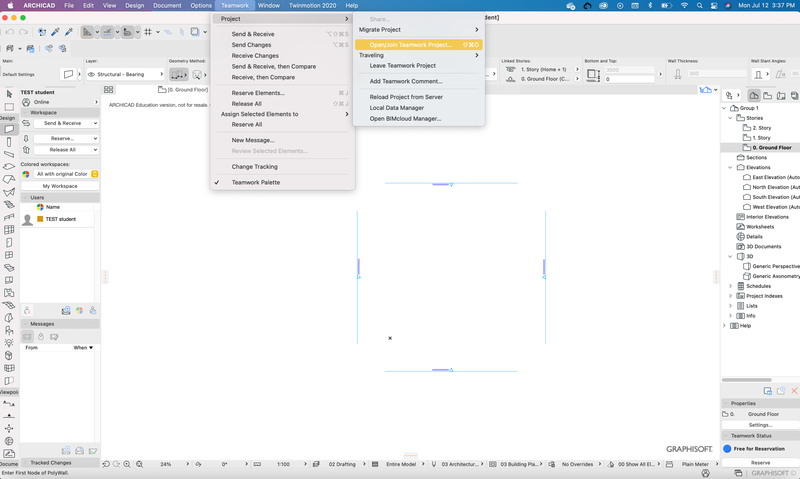This screenshot has width=800, height=479.
Task: Click the 24% zoom value in status bar
Action: (166, 464)
